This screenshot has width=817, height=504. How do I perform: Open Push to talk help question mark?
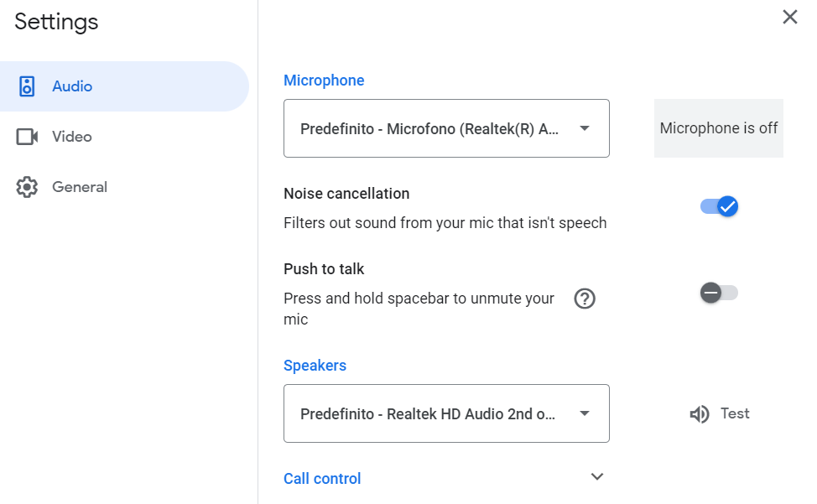click(585, 299)
